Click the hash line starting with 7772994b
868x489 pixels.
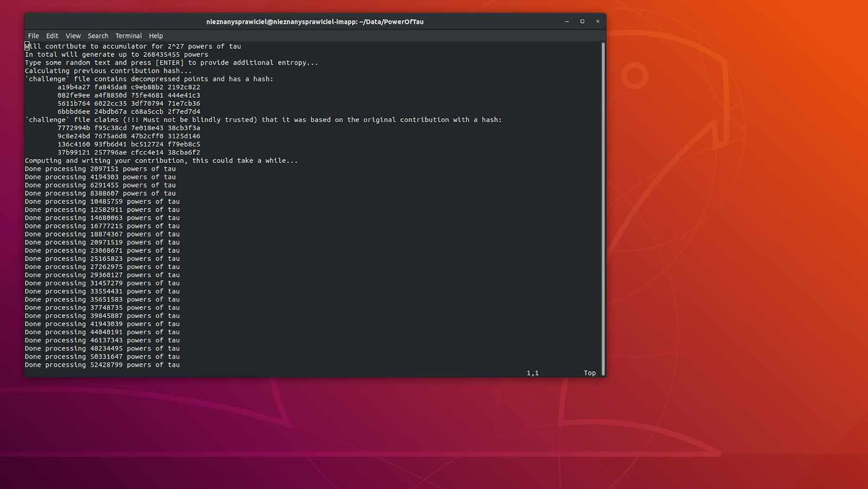(x=129, y=128)
